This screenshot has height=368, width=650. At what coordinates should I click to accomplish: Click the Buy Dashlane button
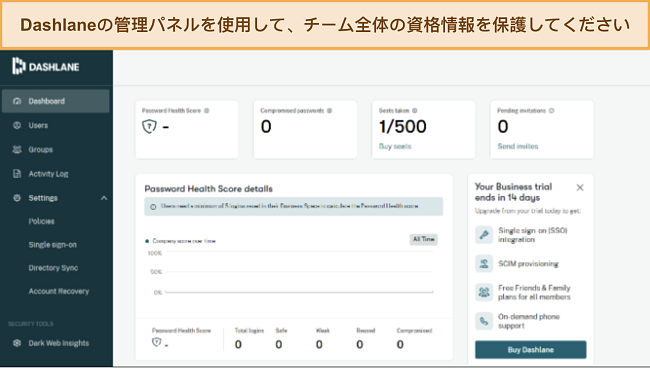[x=531, y=350]
